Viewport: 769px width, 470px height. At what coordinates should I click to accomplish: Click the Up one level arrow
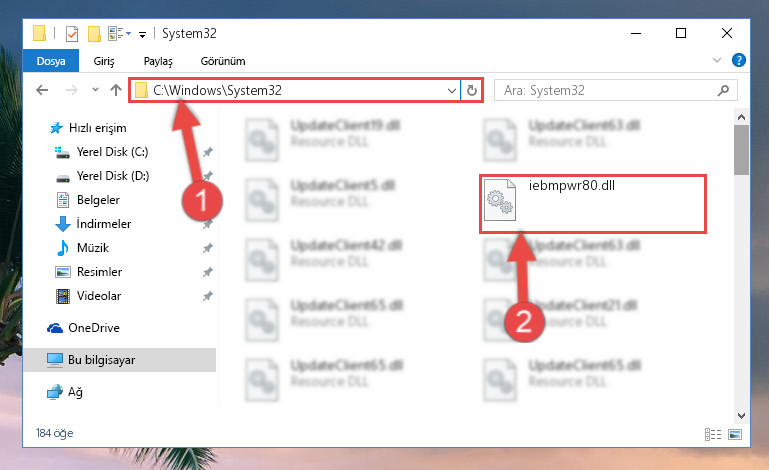(116, 90)
